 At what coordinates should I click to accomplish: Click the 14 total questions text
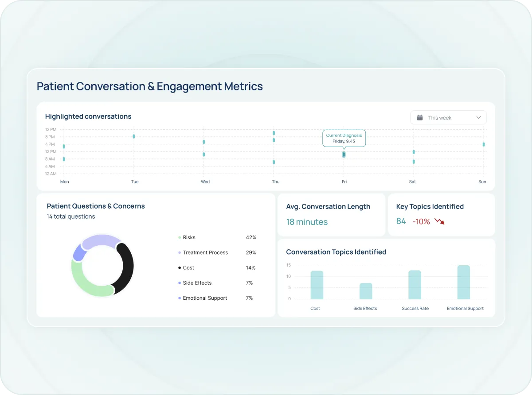pyautogui.click(x=71, y=217)
